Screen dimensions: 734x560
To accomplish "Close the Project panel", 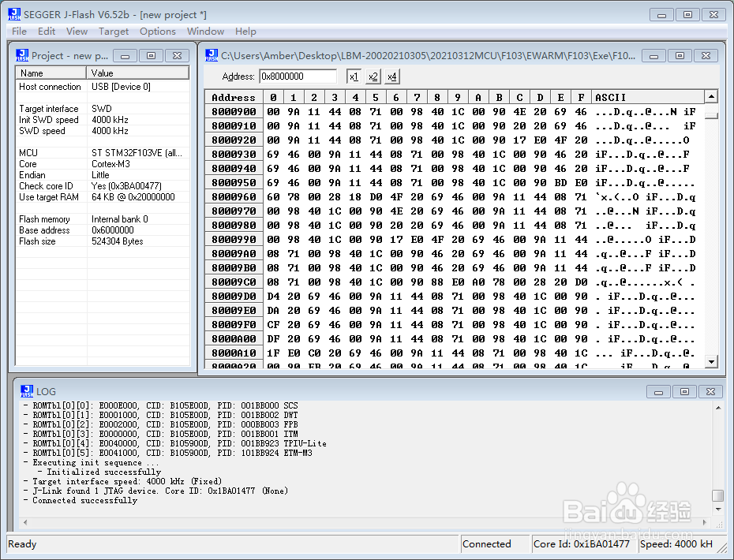I will click(178, 56).
